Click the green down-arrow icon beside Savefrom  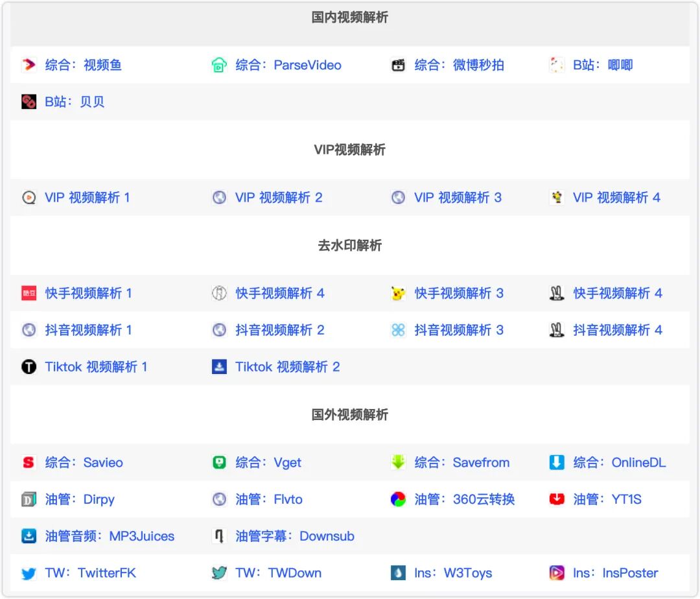(x=398, y=462)
